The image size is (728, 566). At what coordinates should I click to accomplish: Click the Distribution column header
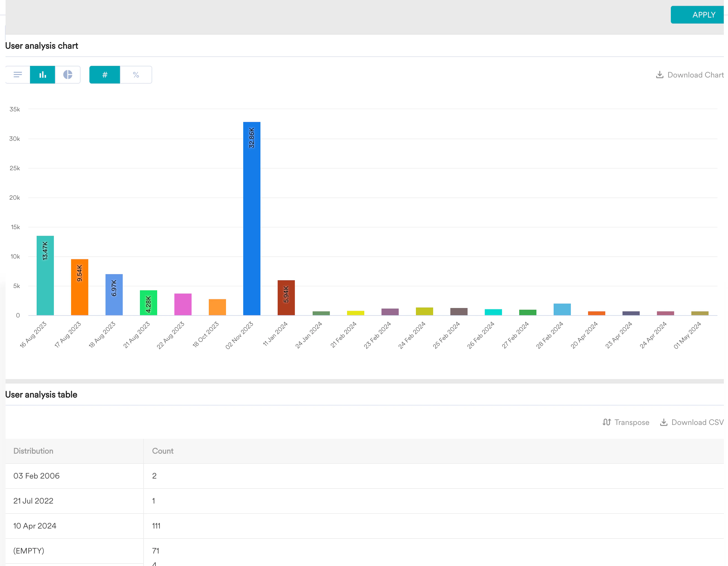[x=33, y=451]
